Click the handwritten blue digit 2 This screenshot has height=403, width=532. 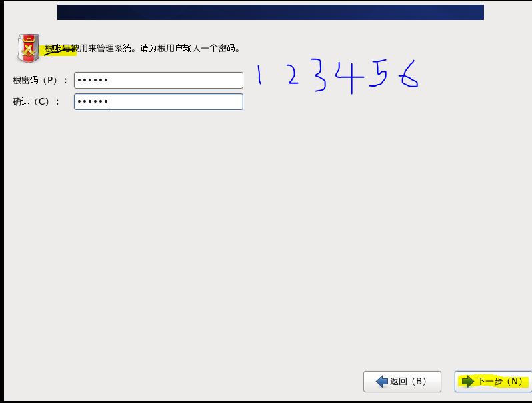pyautogui.click(x=293, y=74)
